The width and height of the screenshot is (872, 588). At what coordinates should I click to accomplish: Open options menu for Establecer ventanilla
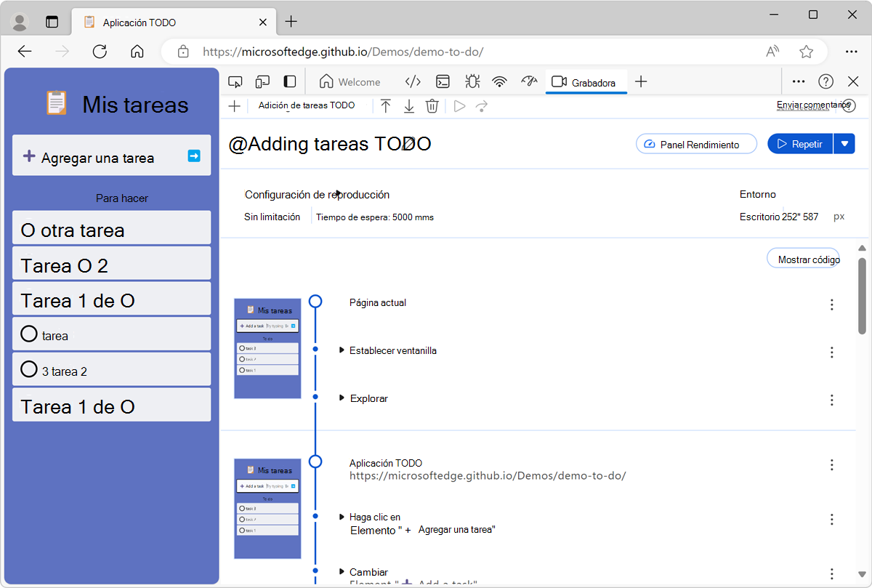click(x=832, y=353)
